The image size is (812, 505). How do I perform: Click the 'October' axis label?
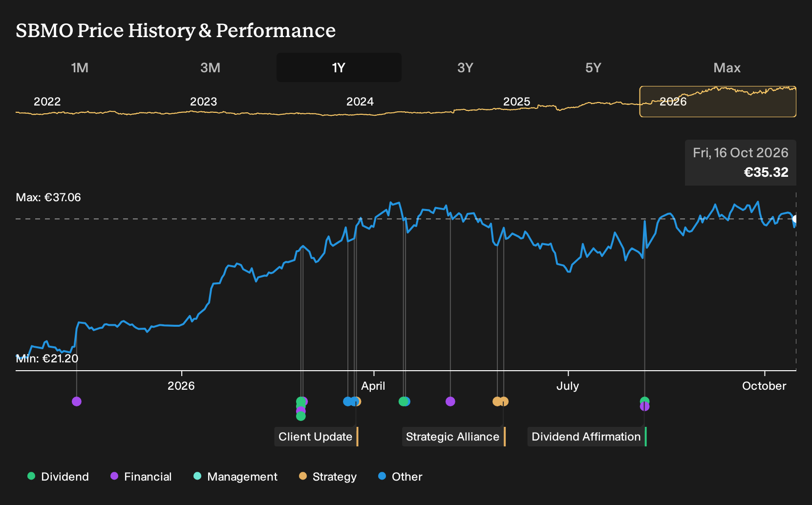(x=764, y=386)
